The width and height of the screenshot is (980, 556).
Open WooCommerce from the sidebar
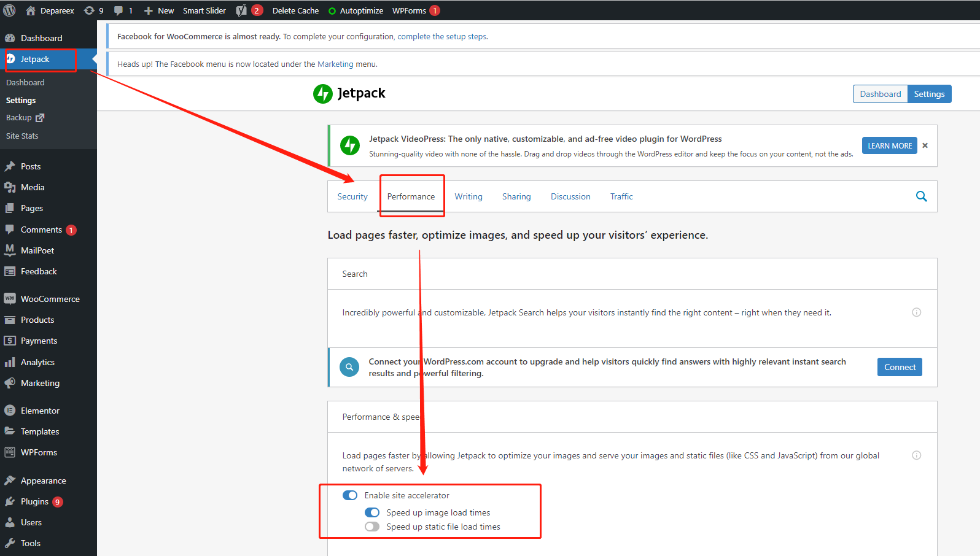[x=49, y=299]
